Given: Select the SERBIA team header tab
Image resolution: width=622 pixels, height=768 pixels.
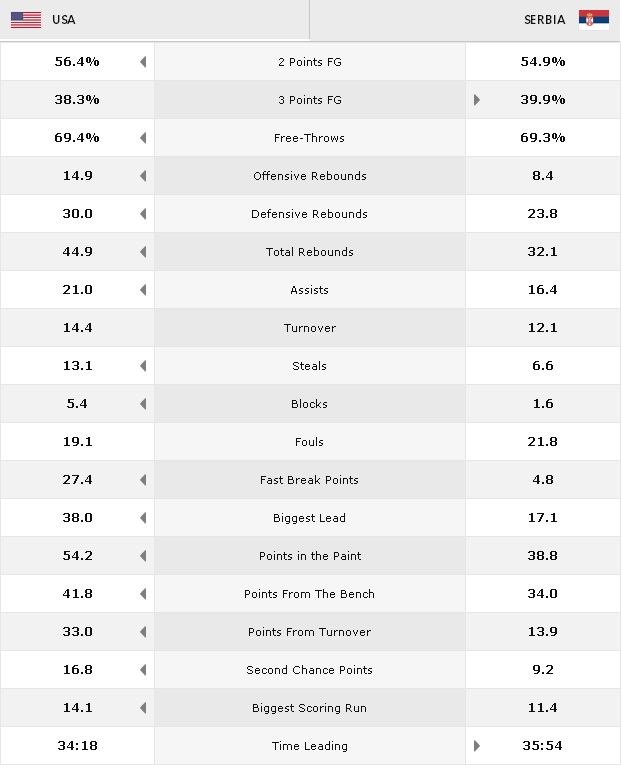Looking at the screenshot, I should 465,20.
